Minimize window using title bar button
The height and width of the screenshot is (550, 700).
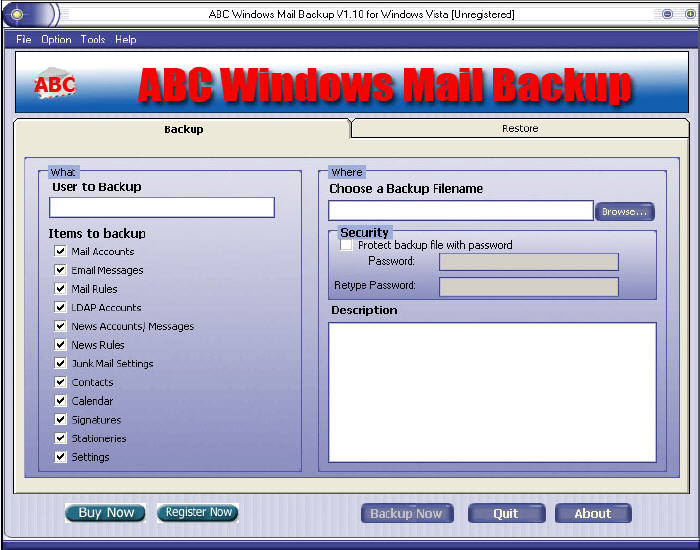point(667,14)
